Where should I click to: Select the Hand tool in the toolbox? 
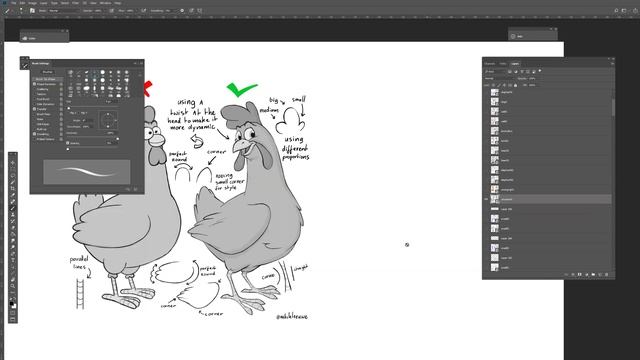pos(13,280)
